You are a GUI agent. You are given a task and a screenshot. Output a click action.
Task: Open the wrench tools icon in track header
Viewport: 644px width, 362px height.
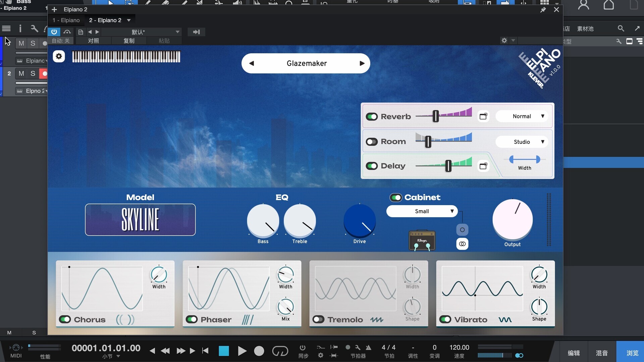click(34, 28)
